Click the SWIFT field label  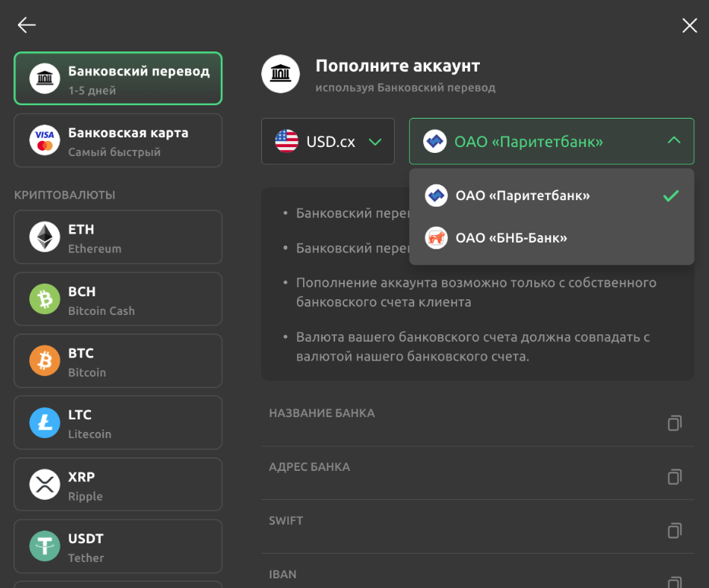[287, 521]
